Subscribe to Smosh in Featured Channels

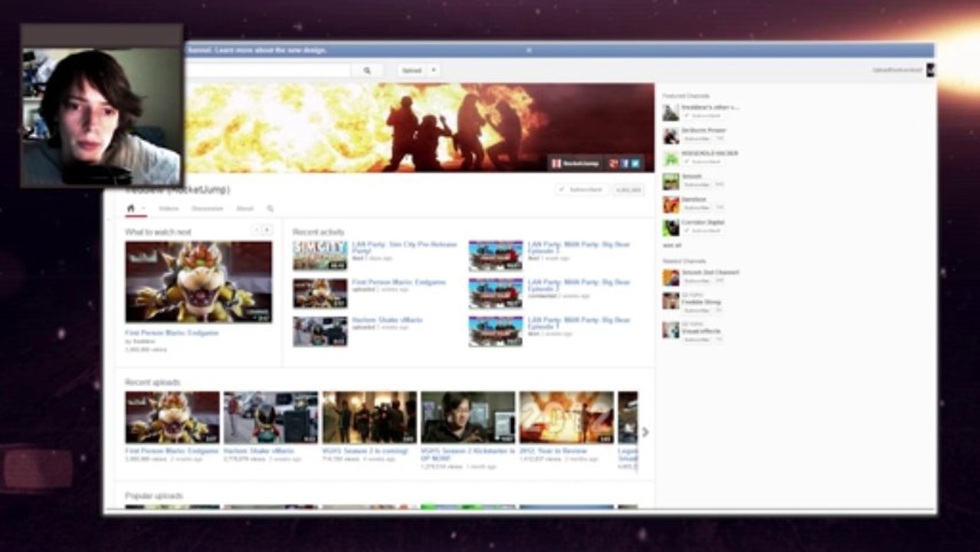click(697, 185)
